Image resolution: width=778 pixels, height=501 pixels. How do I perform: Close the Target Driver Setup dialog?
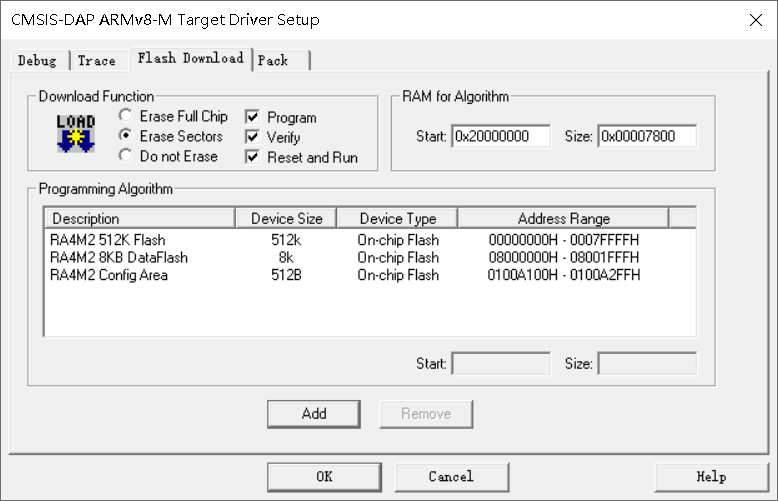point(756,20)
